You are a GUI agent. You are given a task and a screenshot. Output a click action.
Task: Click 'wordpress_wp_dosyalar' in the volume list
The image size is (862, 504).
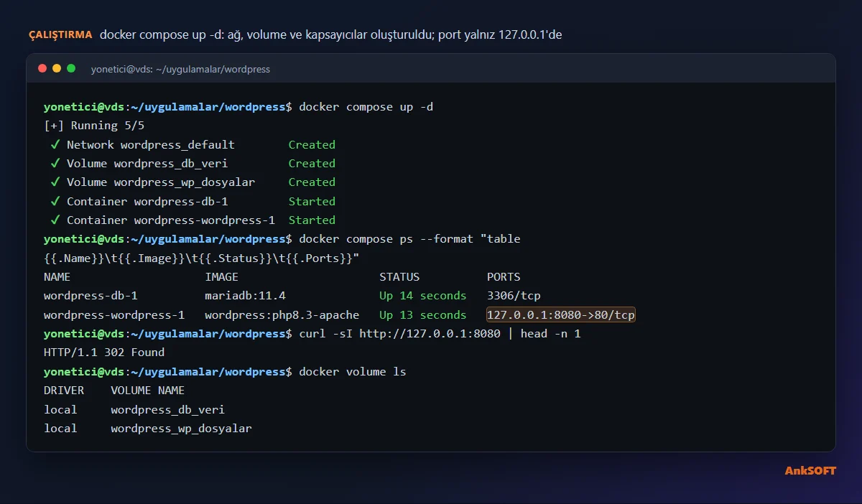tap(181, 429)
